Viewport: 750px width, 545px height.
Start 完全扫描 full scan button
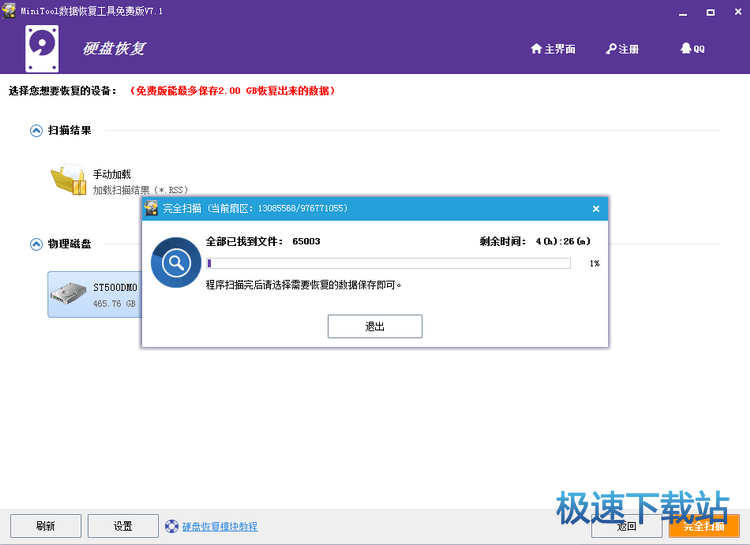pos(704,526)
